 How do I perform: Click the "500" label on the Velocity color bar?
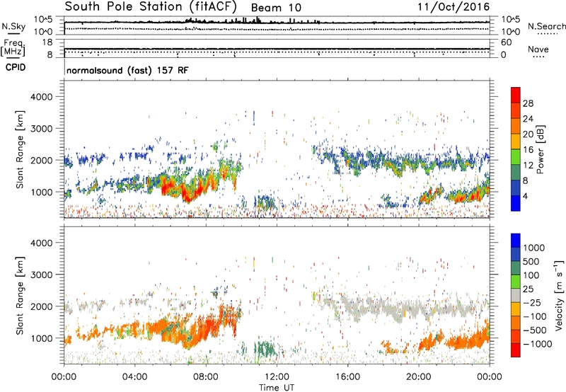[x=531, y=262]
